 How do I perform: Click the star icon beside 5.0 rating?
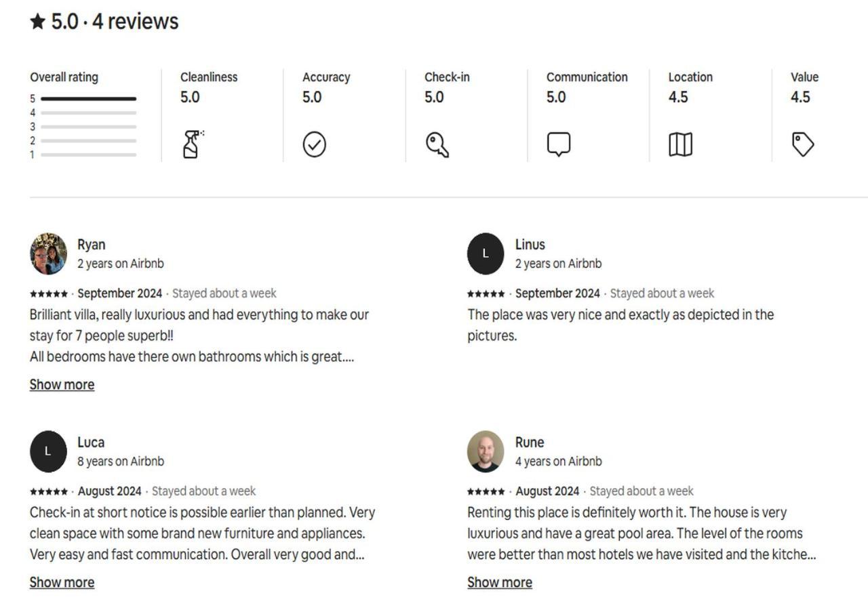click(38, 22)
